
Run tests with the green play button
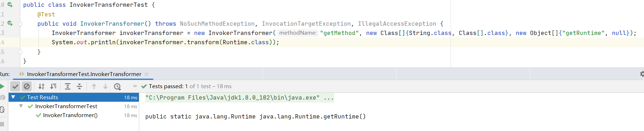(2, 86)
